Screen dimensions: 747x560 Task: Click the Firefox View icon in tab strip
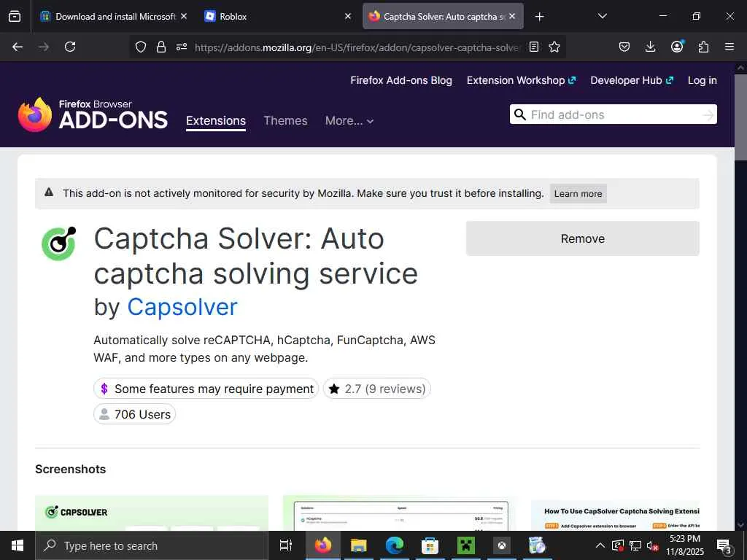click(15, 16)
